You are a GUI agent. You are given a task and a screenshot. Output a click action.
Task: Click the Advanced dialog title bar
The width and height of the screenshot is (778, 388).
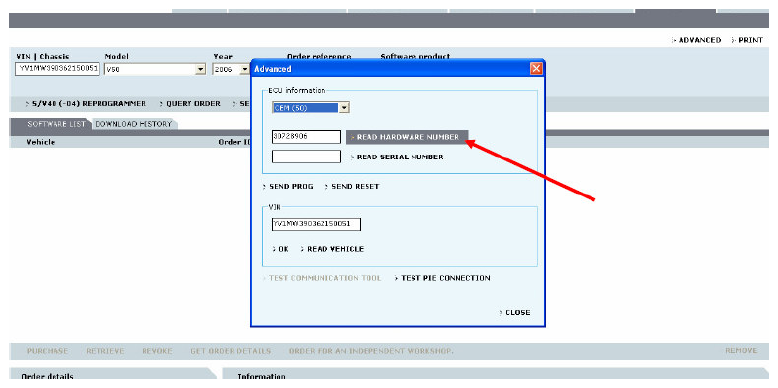pyautogui.click(x=389, y=68)
